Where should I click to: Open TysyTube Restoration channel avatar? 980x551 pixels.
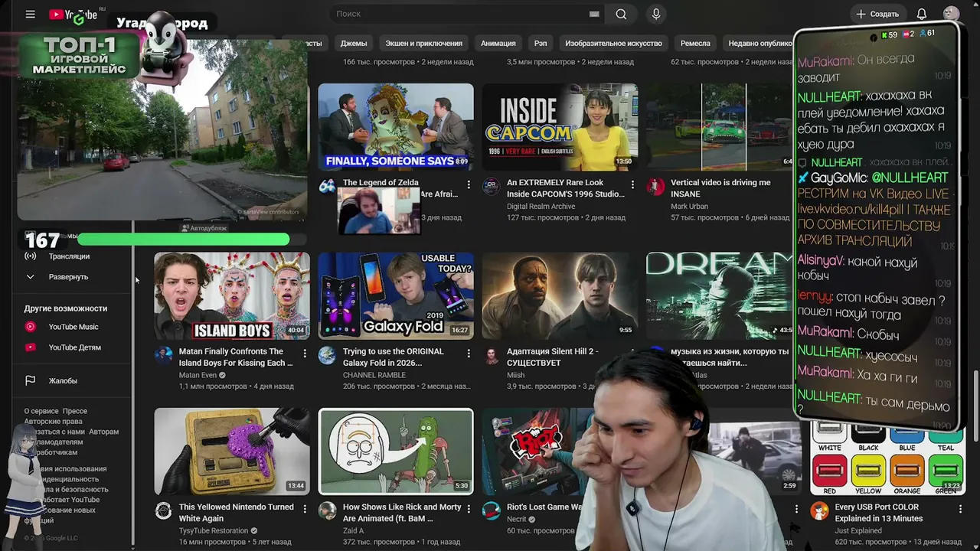tap(164, 511)
